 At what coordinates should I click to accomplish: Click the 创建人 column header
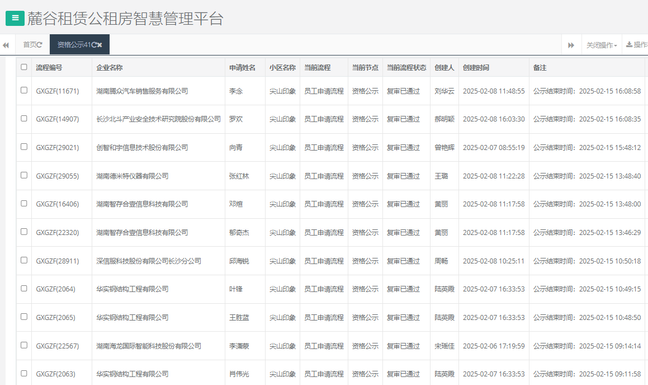click(x=444, y=67)
